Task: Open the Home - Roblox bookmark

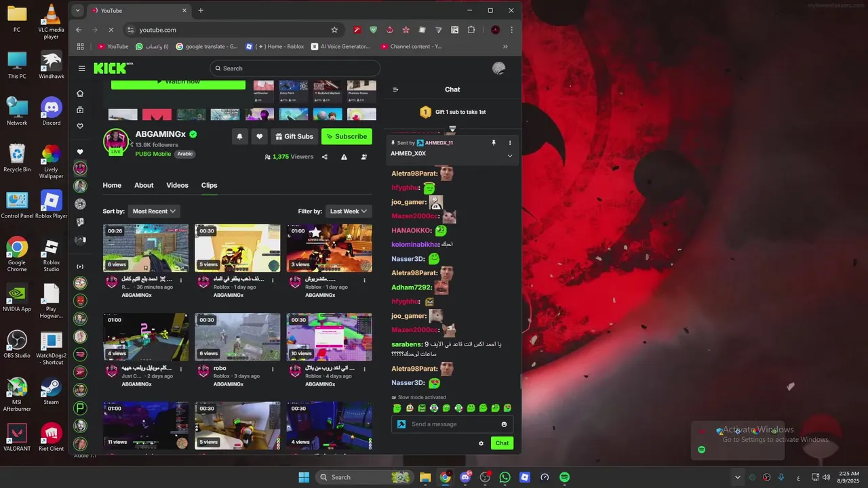Action: point(275,47)
